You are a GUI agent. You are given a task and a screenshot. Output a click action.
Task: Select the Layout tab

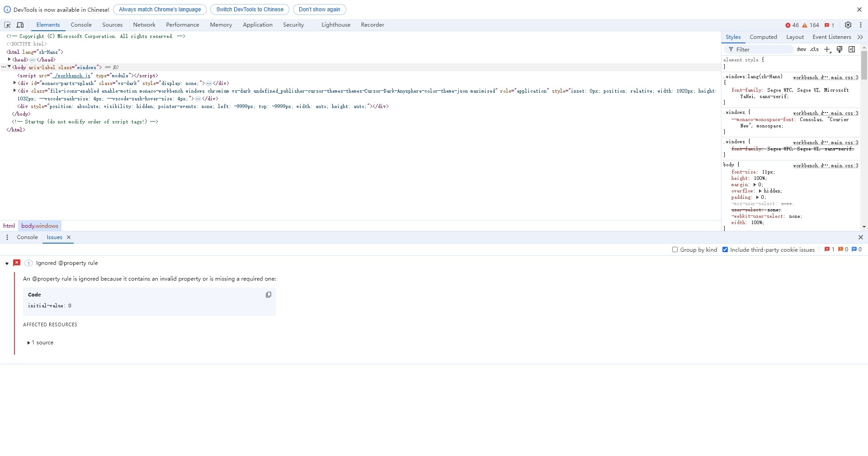click(795, 37)
